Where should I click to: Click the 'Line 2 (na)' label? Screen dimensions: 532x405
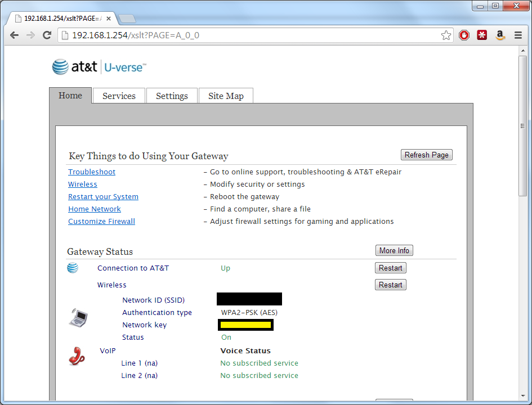click(x=140, y=376)
